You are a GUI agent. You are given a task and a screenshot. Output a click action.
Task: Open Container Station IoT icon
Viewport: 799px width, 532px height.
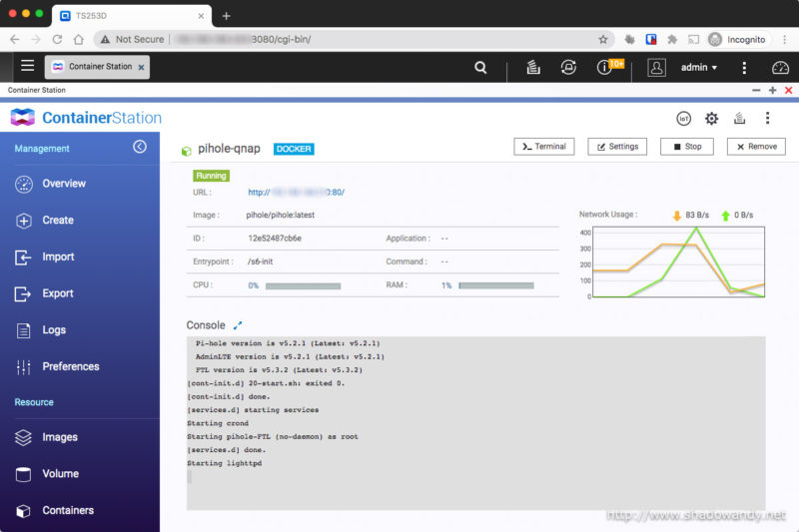pos(684,118)
